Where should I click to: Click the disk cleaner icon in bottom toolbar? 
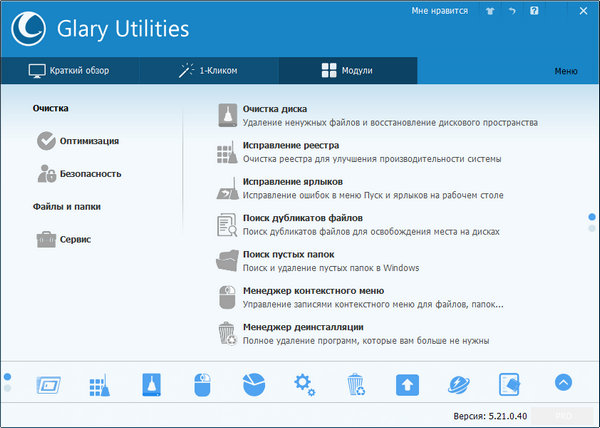(x=149, y=384)
